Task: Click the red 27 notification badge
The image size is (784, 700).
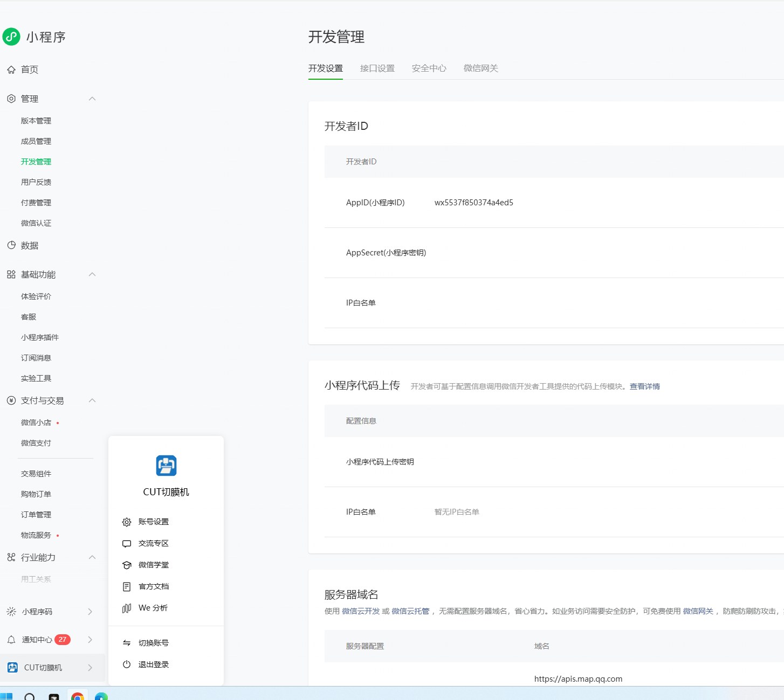Action: [x=63, y=640]
